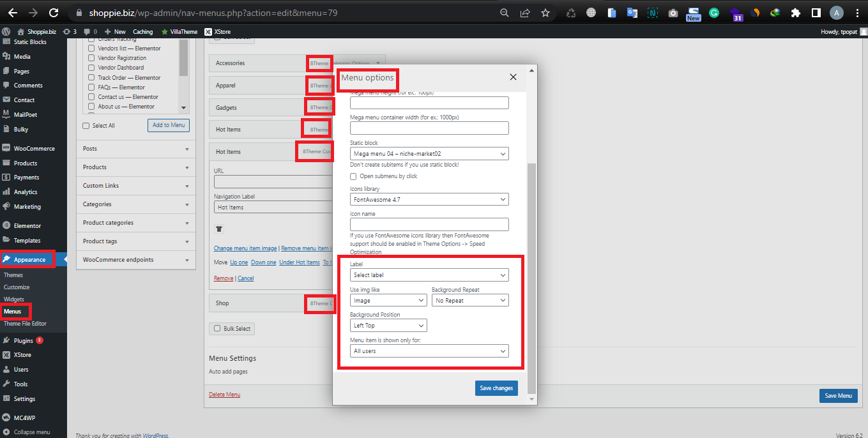Viewport: 868px width, 438px height.
Task: Check Contact us — Elementor page
Action: click(91, 97)
